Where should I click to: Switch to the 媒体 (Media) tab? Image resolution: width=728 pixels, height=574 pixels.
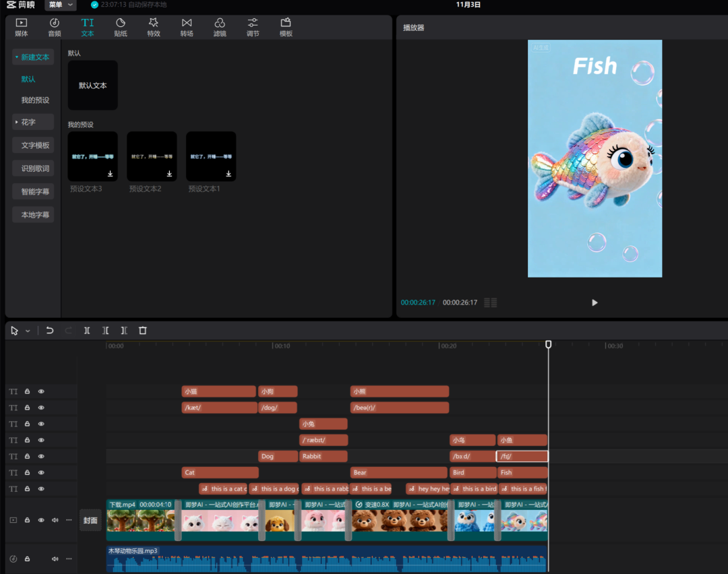click(22, 27)
